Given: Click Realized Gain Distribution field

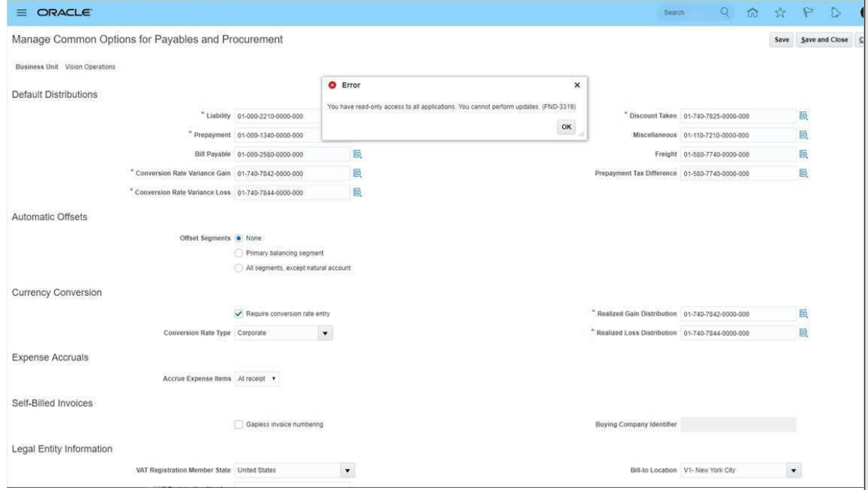Looking at the screenshot, I should click(x=738, y=313).
